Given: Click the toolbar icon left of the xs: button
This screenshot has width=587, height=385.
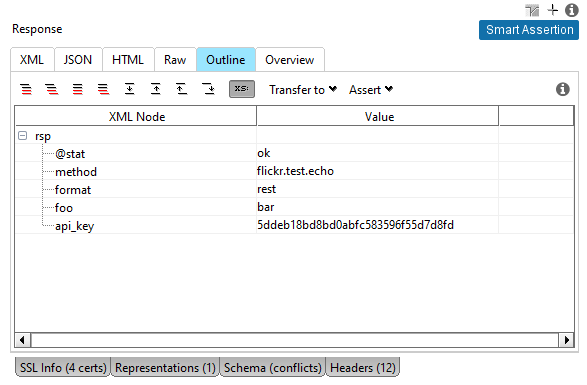Looking at the screenshot, I should point(209,89).
